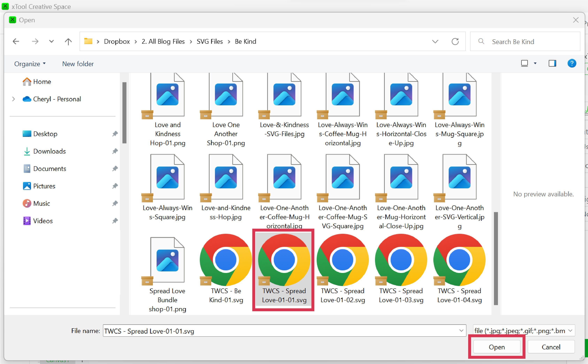Close the Open dialog window
The image size is (588, 364).
576,20
